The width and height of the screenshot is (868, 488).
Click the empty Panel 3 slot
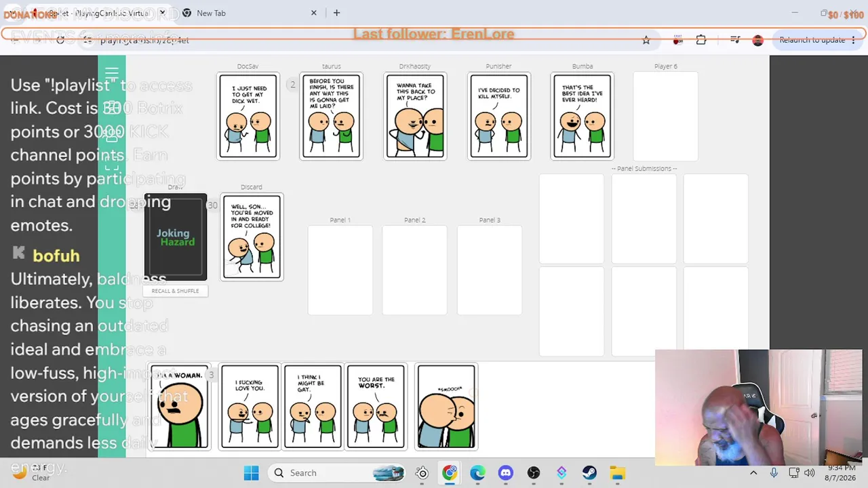pyautogui.click(x=490, y=270)
